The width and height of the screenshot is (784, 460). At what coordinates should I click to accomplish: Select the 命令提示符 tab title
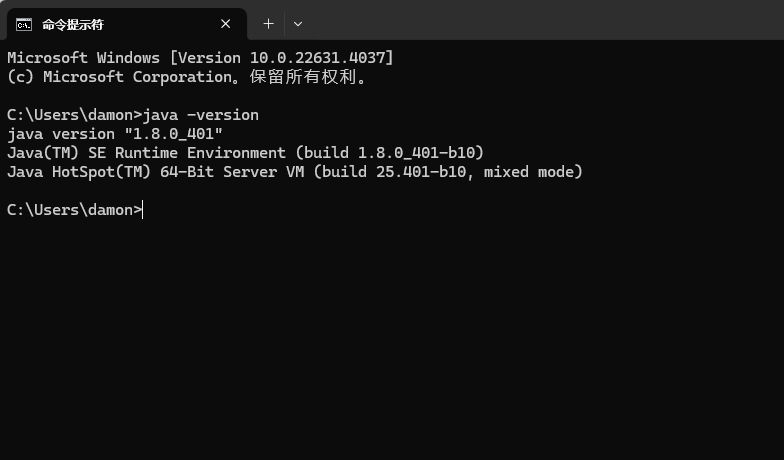(x=73, y=24)
